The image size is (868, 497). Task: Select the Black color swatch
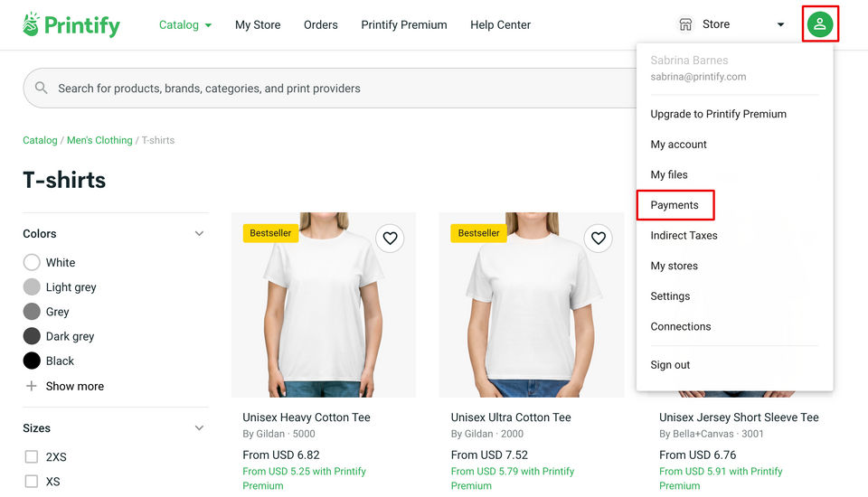pyautogui.click(x=32, y=361)
